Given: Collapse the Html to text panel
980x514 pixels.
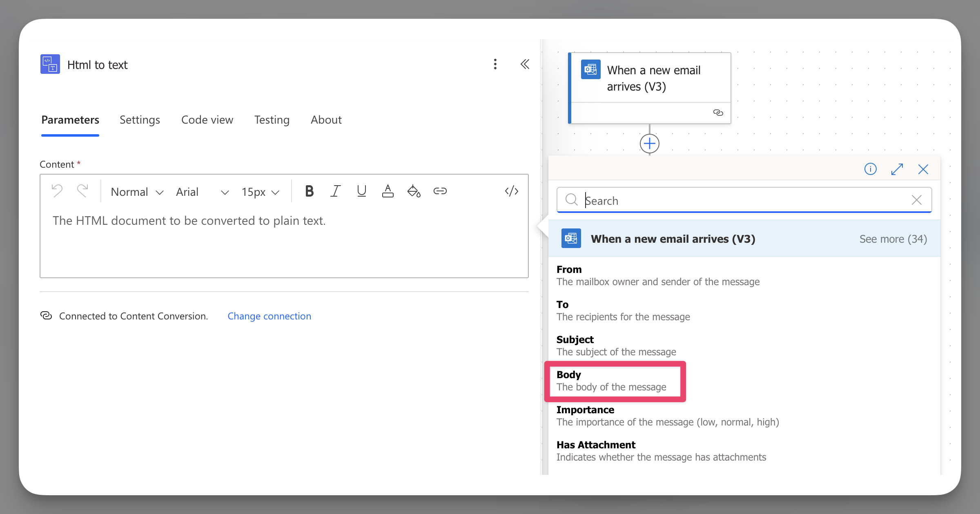Looking at the screenshot, I should click(525, 64).
